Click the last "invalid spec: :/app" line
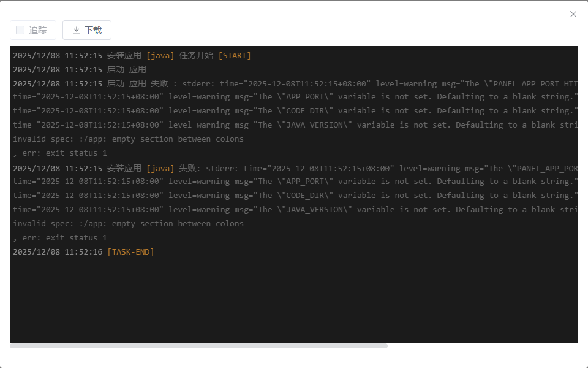The image size is (588, 368). point(128,224)
